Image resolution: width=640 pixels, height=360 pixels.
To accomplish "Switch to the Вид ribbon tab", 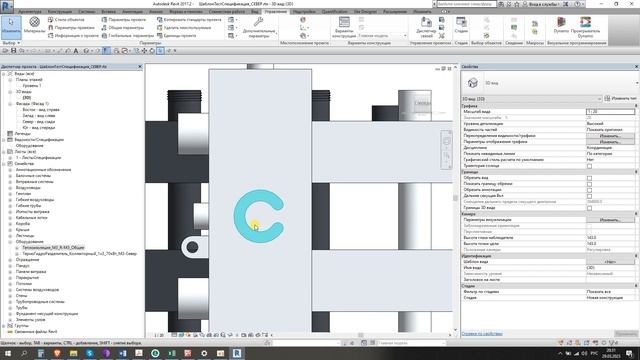I will pos(255,12).
